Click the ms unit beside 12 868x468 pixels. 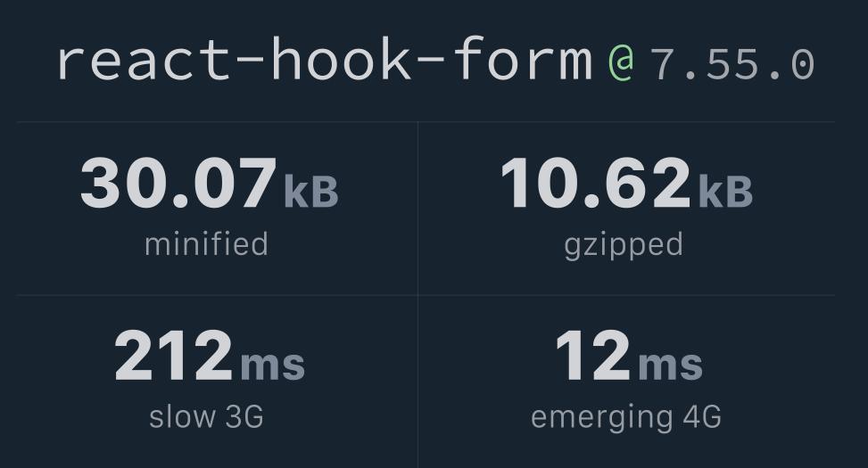(670, 365)
